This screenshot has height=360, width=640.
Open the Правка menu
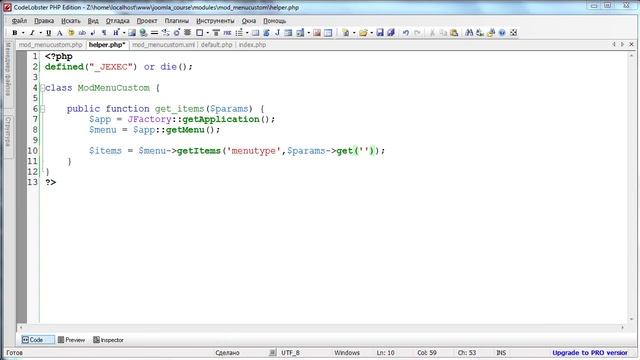[44, 21]
